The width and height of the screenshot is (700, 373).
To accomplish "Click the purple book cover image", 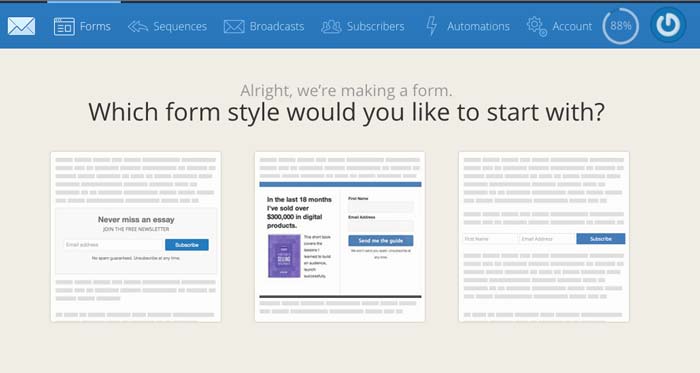I will (x=284, y=256).
